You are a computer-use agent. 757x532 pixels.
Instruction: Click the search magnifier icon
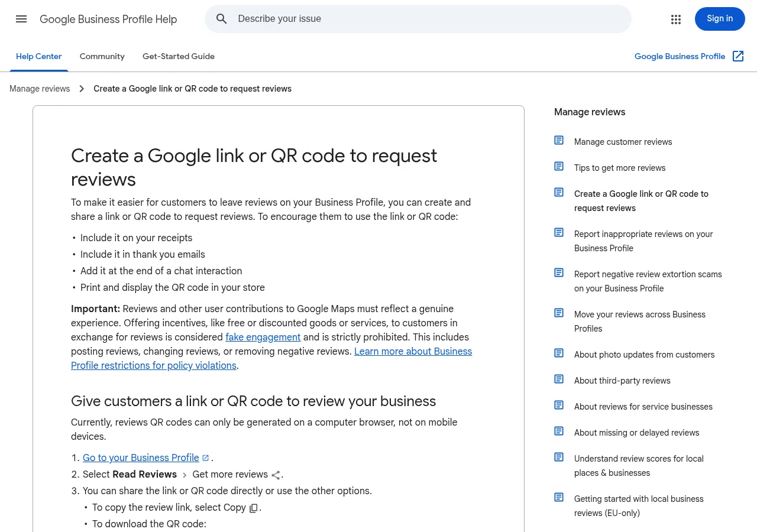click(222, 19)
